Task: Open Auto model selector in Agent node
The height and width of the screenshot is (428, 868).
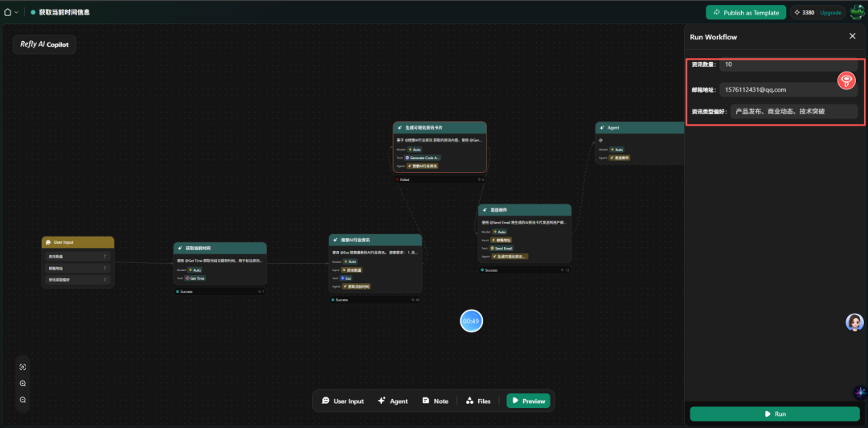Action: point(616,150)
